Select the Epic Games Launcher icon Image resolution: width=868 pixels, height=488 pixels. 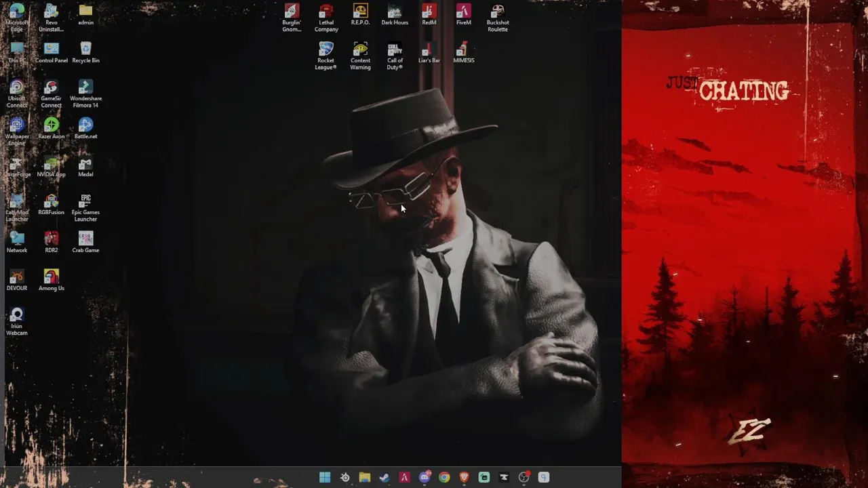85,207
